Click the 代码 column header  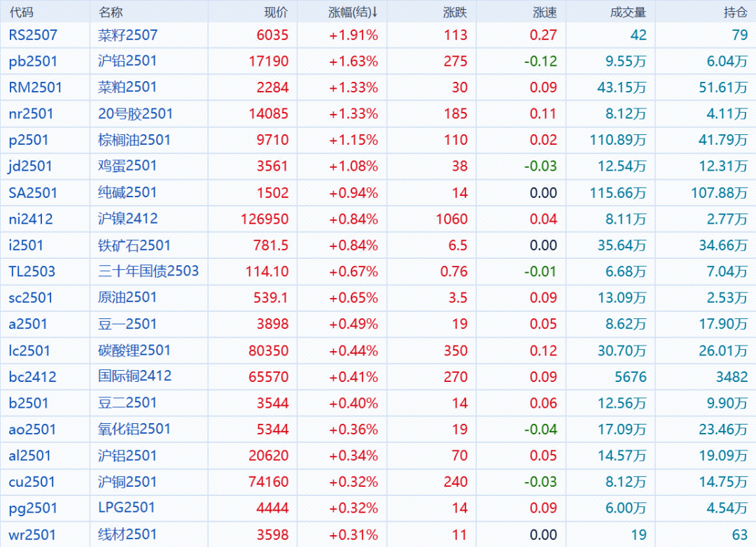tap(21, 12)
